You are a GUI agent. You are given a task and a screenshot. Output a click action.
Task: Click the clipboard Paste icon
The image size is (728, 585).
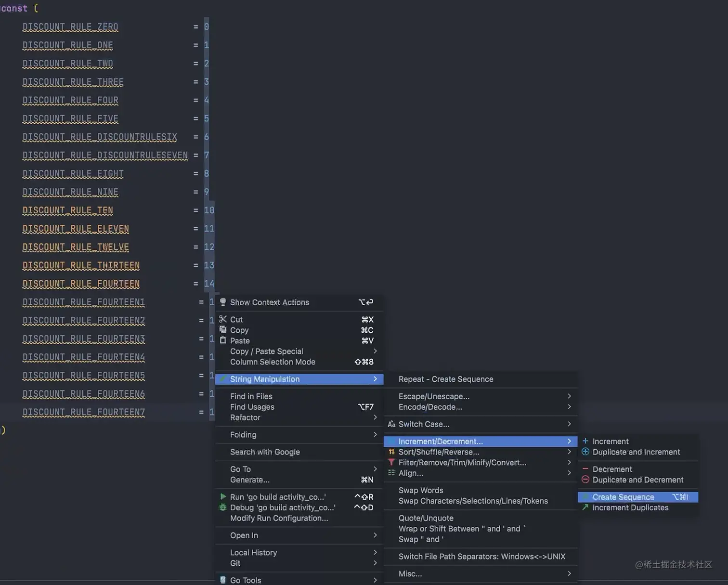[x=223, y=340]
